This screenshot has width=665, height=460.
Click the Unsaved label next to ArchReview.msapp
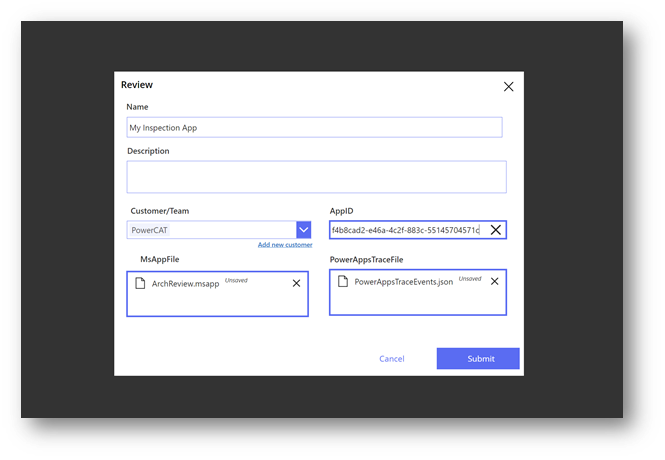coord(236,281)
